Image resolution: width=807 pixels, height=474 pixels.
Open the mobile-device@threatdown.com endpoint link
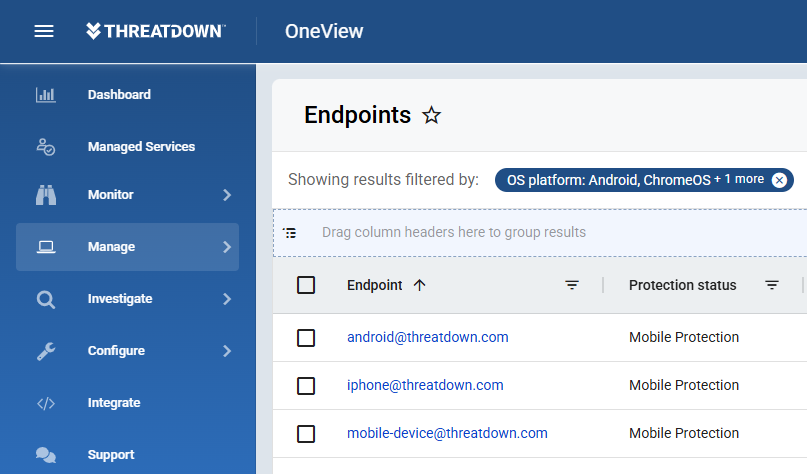pos(447,433)
